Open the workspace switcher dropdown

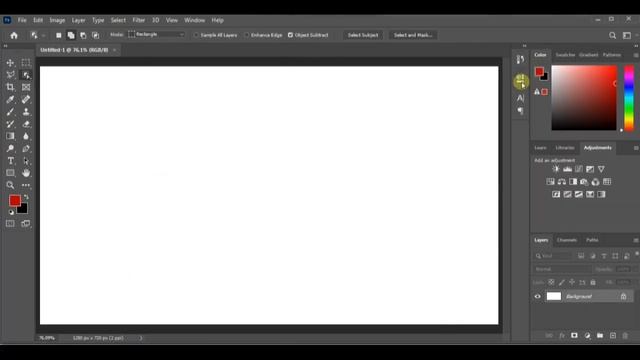628,36
